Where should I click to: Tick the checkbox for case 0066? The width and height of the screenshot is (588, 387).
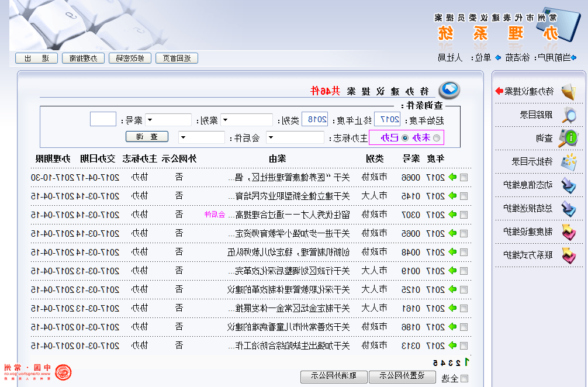[x=464, y=177]
